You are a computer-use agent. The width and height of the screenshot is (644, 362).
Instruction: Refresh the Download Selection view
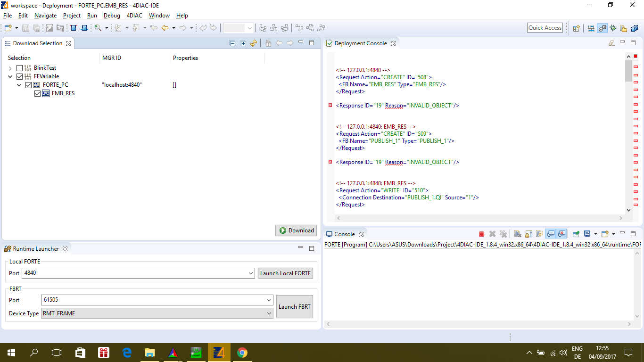254,43
